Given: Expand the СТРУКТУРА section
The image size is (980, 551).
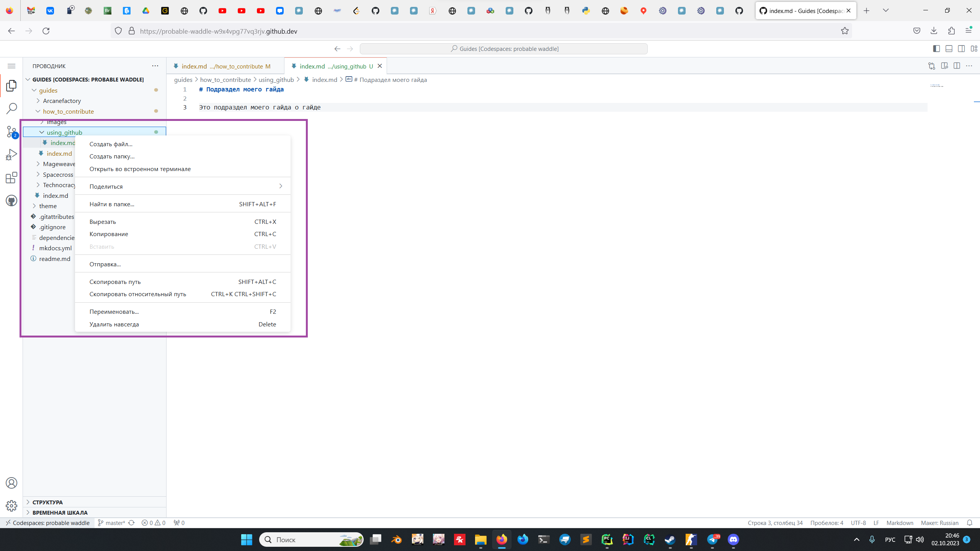Looking at the screenshot, I should point(47,502).
